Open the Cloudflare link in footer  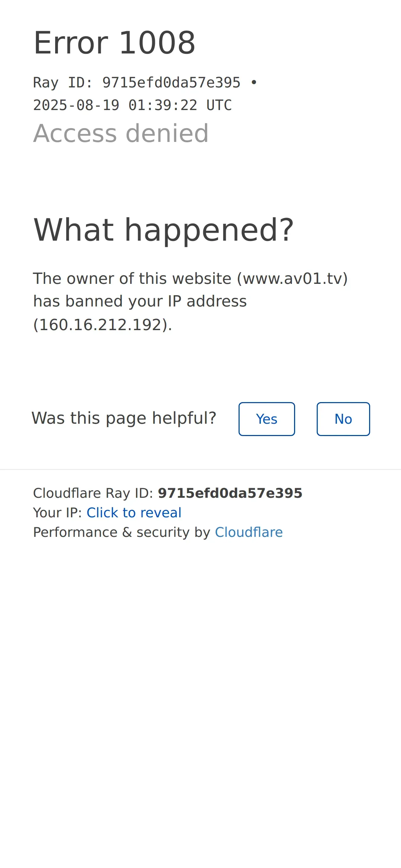coord(249,532)
